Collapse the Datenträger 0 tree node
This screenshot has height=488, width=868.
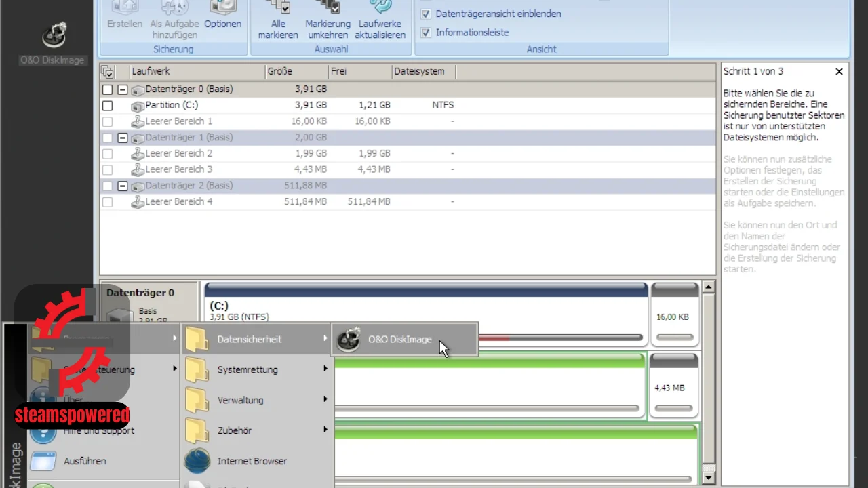[x=123, y=89]
